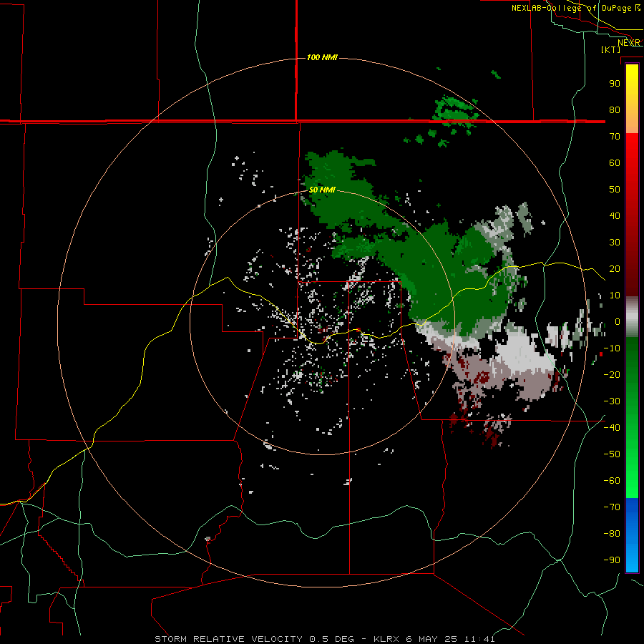Click the gray zero-velocity segment of color bar
Viewport: 644px width, 644px height.
[632, 316]
